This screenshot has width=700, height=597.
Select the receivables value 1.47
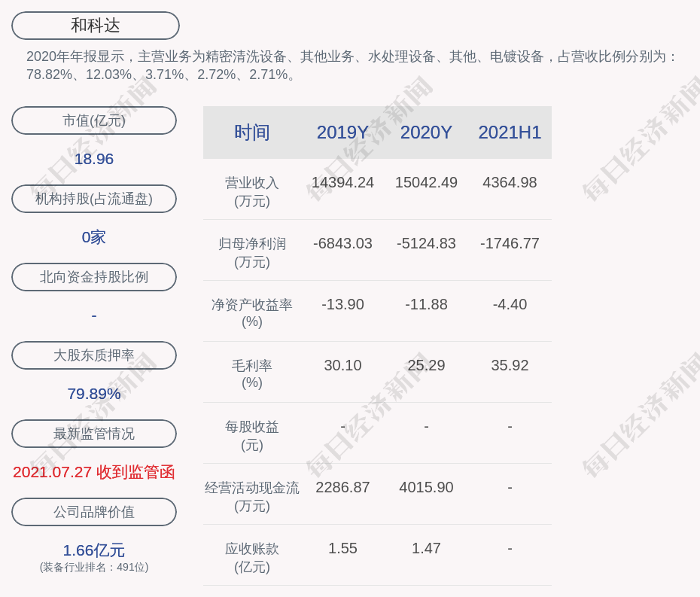[x=426, y=548]
